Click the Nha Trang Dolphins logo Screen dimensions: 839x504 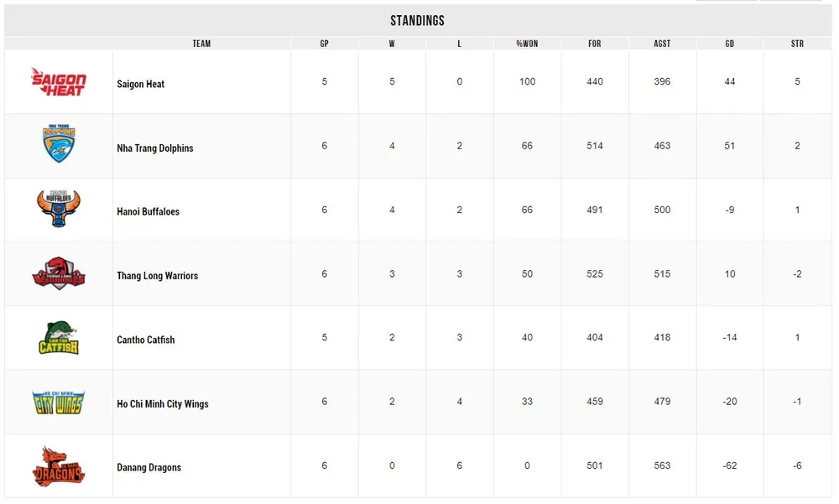click(59, 145)
